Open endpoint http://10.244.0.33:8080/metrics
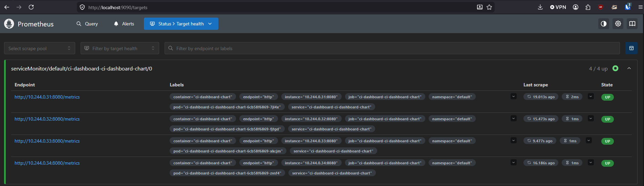 pyautogui.click(x=47, y=141)
